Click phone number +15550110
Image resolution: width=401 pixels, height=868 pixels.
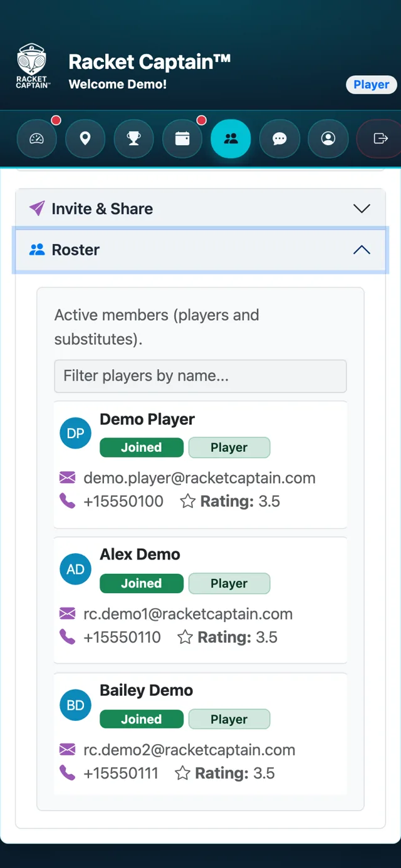pos(122,637)
